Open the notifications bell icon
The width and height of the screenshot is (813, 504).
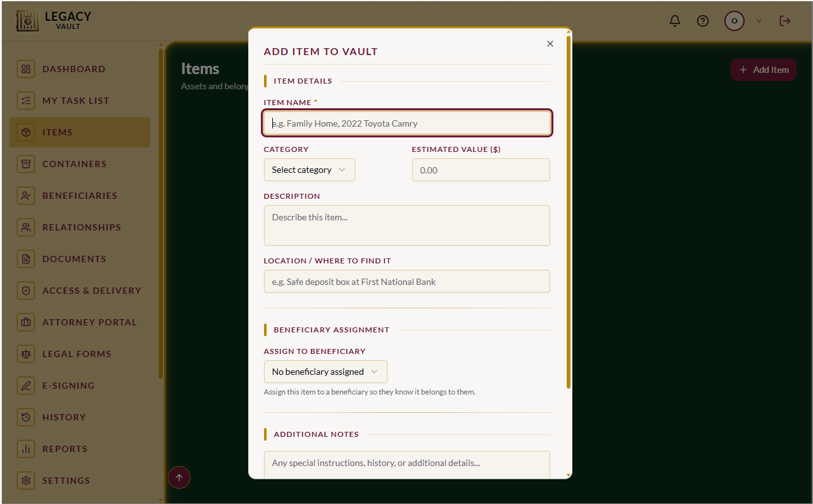point(675,21)
